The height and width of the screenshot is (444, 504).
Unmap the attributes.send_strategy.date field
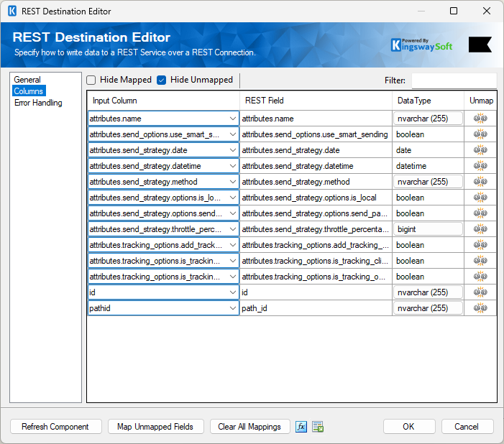coord(480,150)
